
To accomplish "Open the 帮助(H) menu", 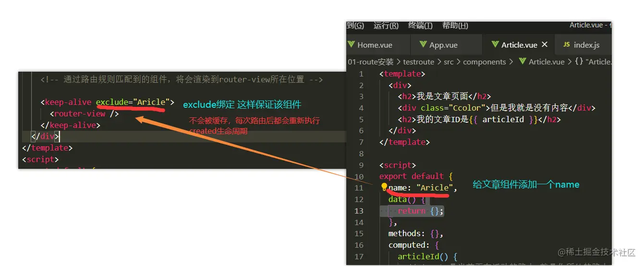I will pyautogui.click(x=455, y=25).
